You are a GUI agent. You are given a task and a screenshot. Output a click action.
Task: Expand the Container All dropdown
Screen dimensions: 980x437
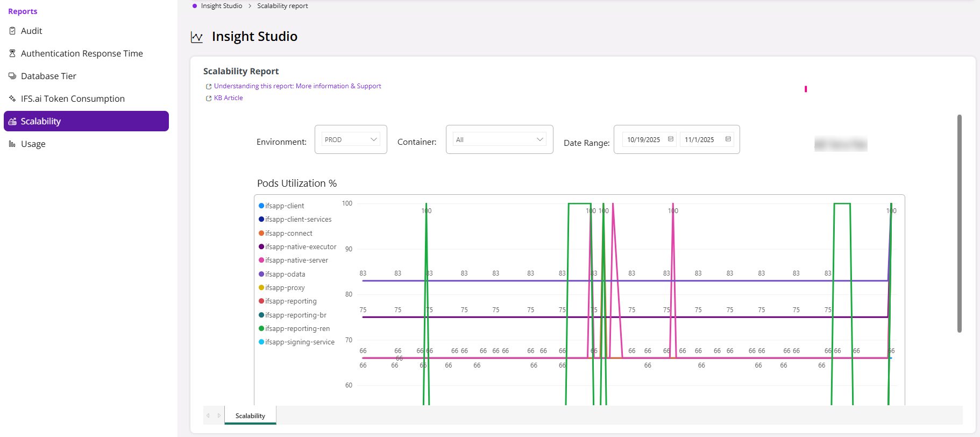click(x=499, y=139)
